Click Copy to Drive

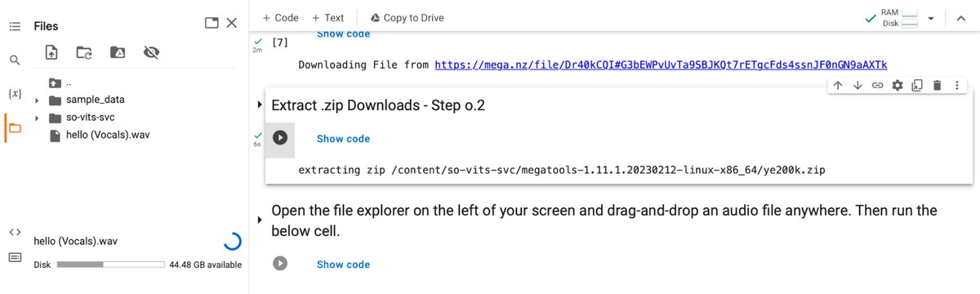[x=407, y=18]
